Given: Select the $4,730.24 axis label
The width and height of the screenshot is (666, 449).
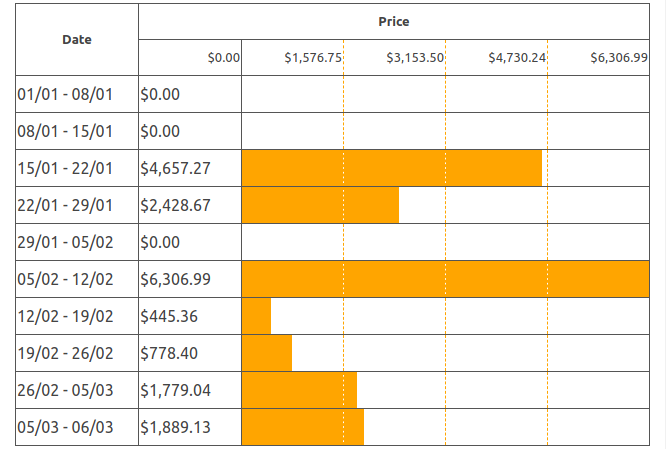Looking at the screenshot, I should click(517, 58).
